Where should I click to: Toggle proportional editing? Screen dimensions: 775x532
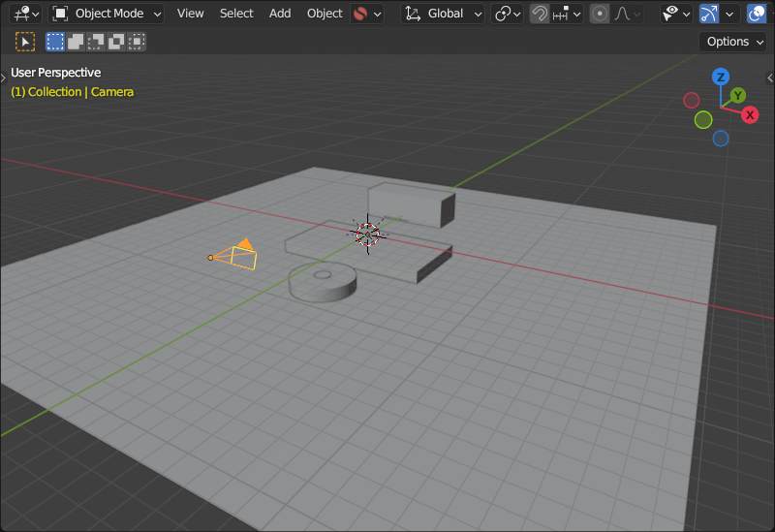pos(600,14)
